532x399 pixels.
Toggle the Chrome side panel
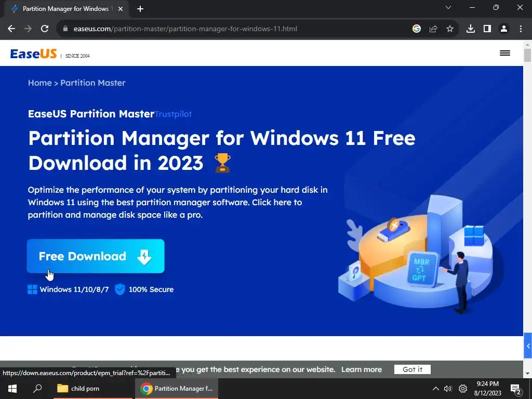click(487, 29)
